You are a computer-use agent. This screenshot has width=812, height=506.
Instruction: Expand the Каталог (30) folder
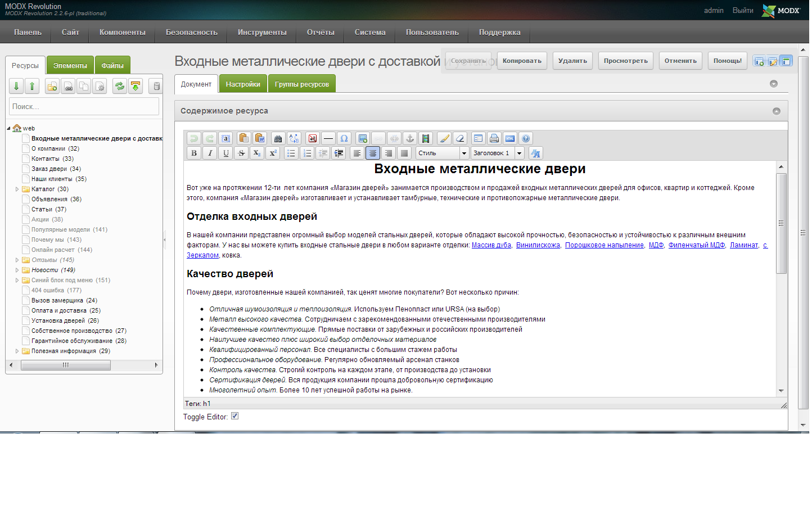(x=17, y=189)
